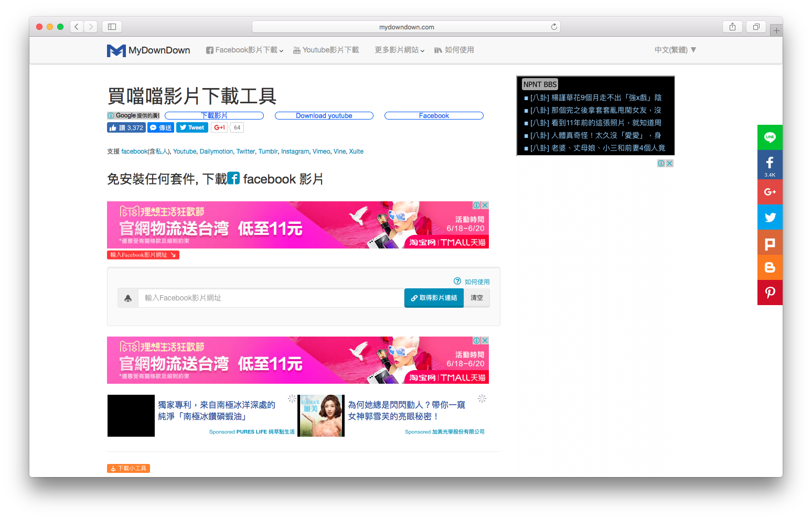The width and height of the screenshot is (812, 519).
Task: Open the Tumblr supported site link
Action: (268, 152)
